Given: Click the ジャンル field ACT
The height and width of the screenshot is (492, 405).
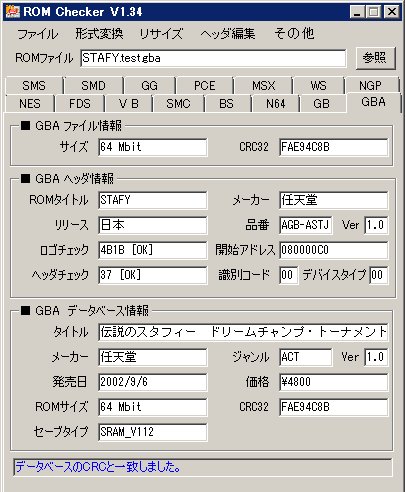Looking at the screenshot, I should pos(306,357).
